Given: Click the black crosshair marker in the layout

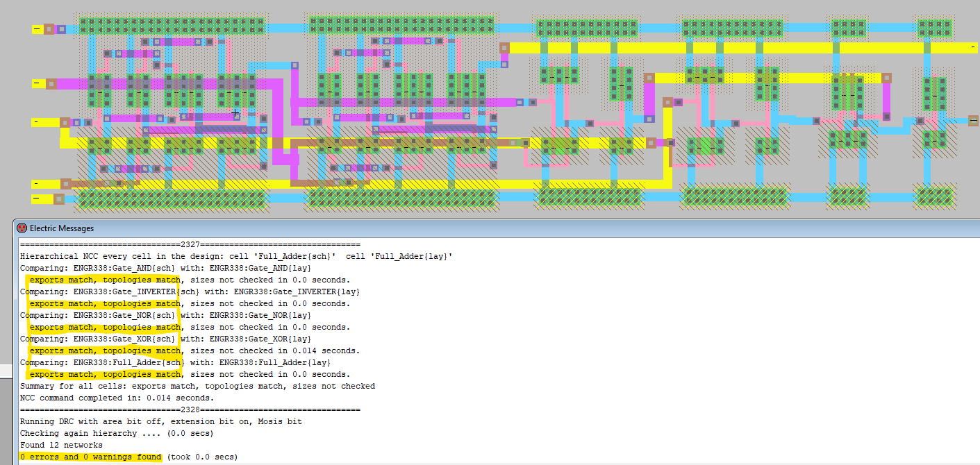Looking at the screenshot, I should click(x=235, y=112).
